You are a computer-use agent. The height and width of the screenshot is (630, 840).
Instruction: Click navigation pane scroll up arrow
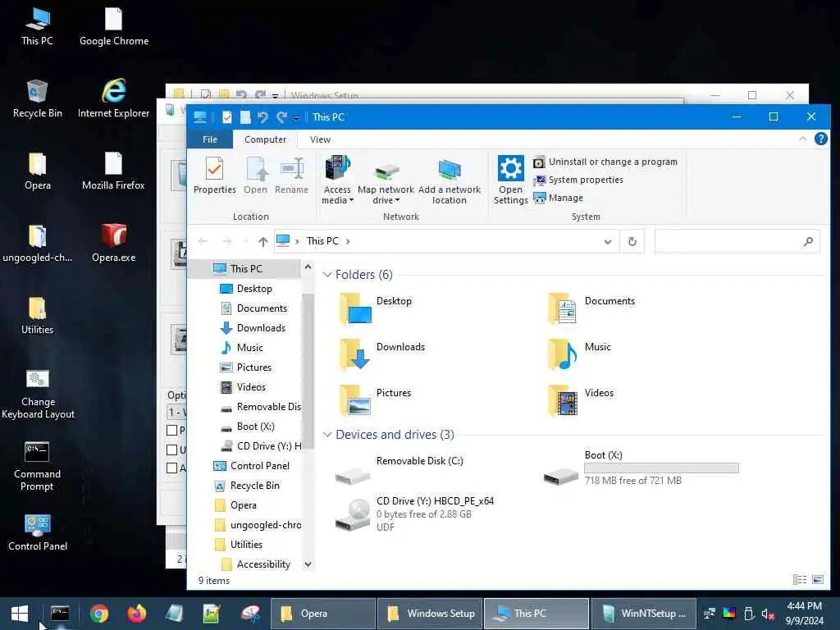pyautogui.click(x=308, y=267)
